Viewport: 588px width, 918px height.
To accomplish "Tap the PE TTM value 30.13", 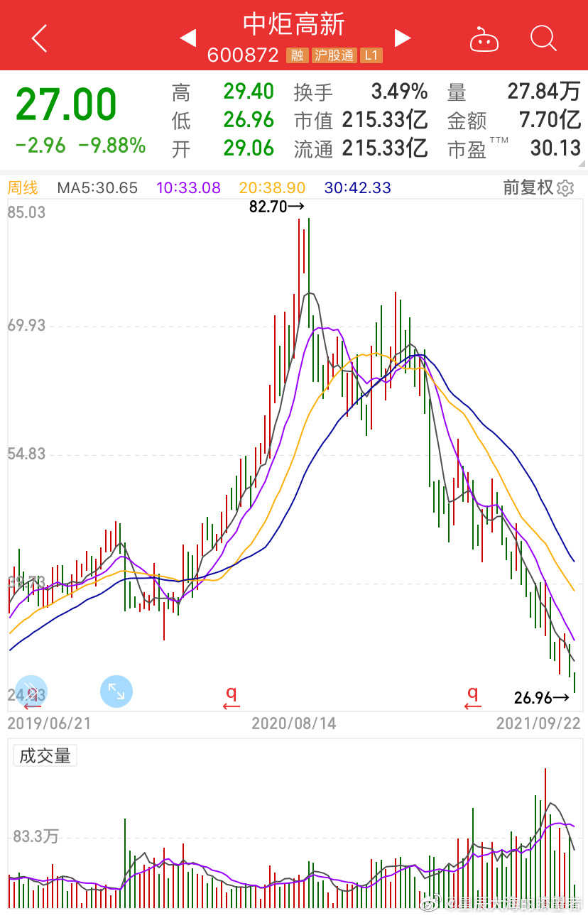I will pyautogui.click(x=555, y=148).
